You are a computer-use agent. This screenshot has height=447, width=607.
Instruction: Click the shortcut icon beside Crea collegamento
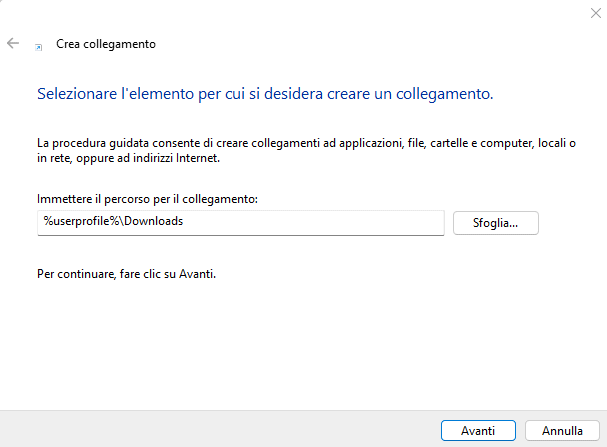[x=39, y=46]
